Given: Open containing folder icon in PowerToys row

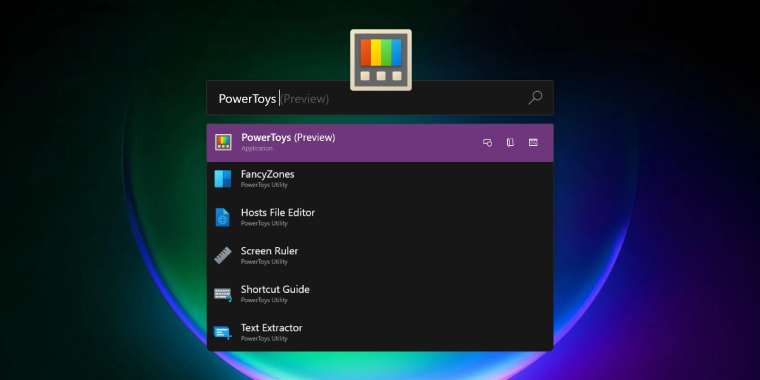Looking at the screenshot, I should (510, 142).
